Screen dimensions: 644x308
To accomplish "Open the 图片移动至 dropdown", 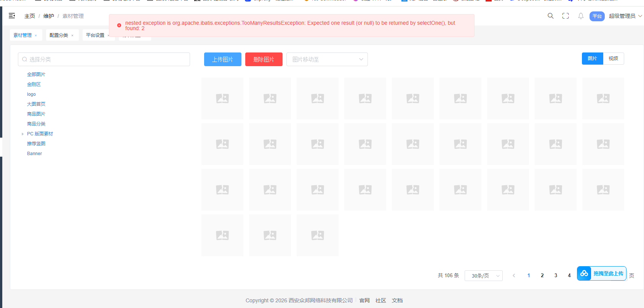I will pyautogui.click(x=327, y=59).
